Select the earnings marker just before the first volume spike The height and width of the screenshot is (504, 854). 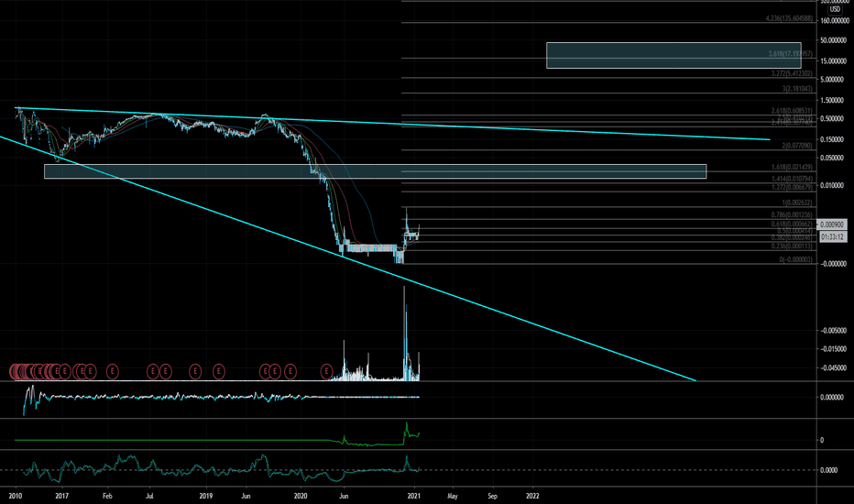pos(326,372)
